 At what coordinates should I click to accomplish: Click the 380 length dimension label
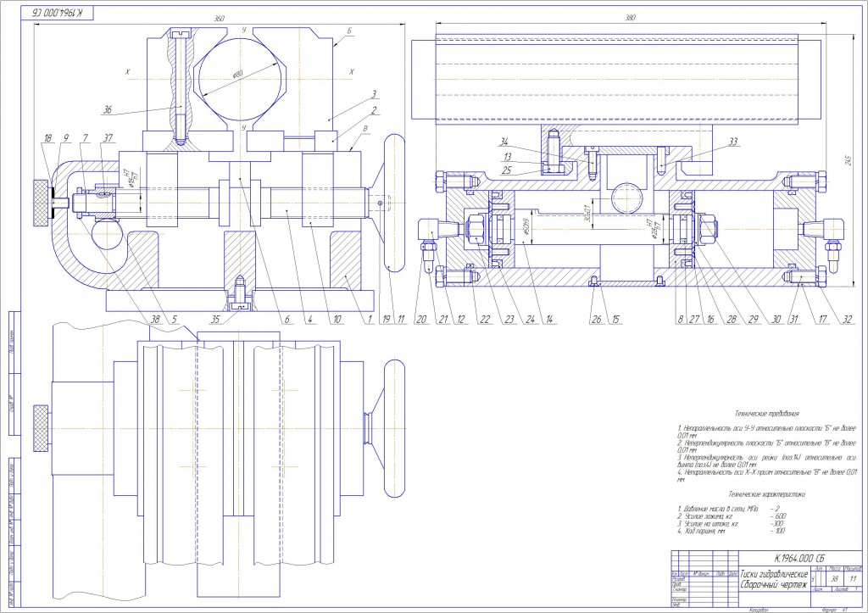click(x=630, y=18)
